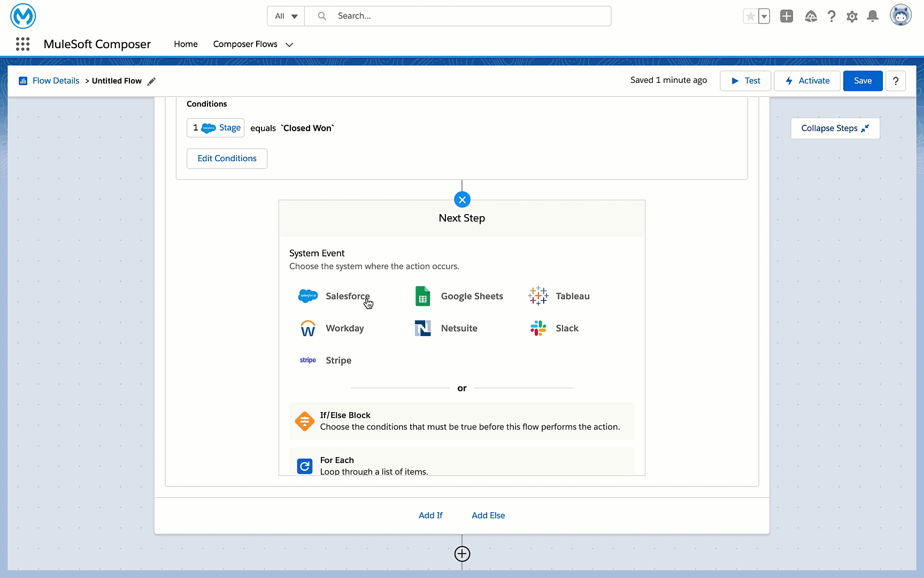This screenshot has width=924, height=578.
Task: Open the Salesforce Help question mark
Action: coord(831,16)
